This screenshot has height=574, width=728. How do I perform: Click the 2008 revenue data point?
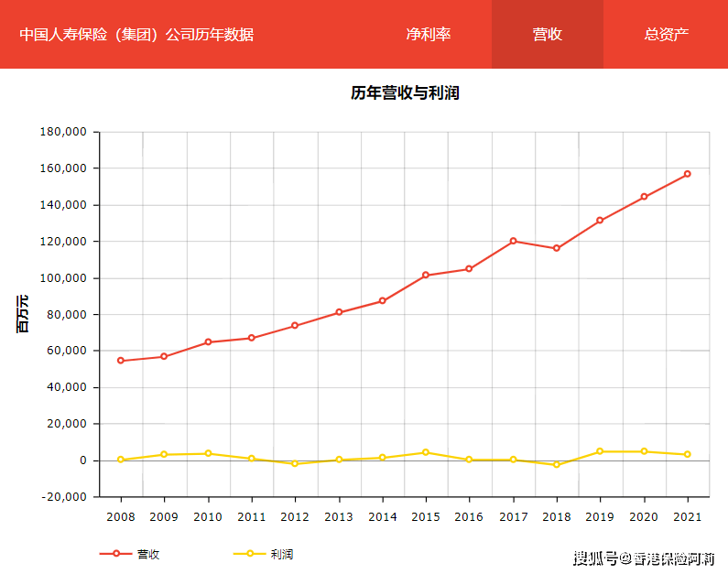tap(121, 361)
